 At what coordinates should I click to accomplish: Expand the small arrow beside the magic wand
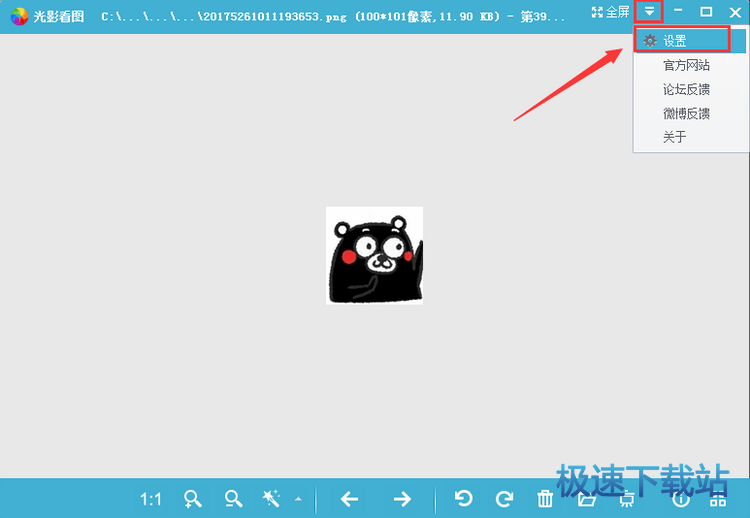298,499
